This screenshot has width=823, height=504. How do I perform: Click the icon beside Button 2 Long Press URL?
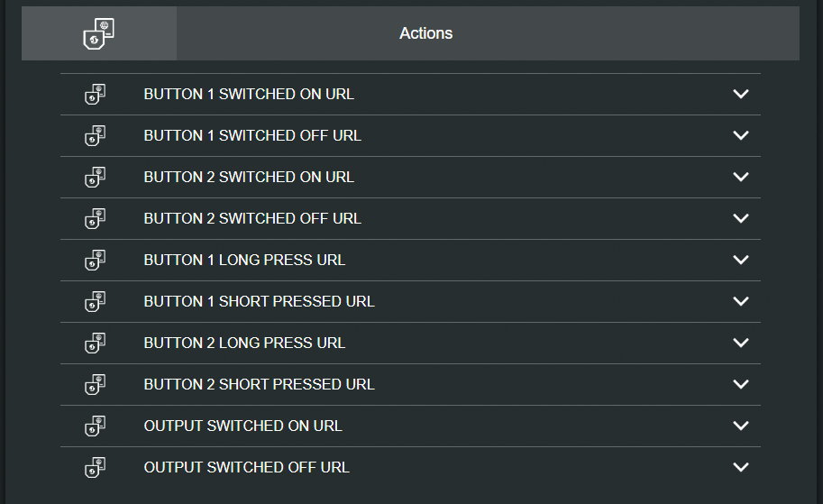point(95,343)
